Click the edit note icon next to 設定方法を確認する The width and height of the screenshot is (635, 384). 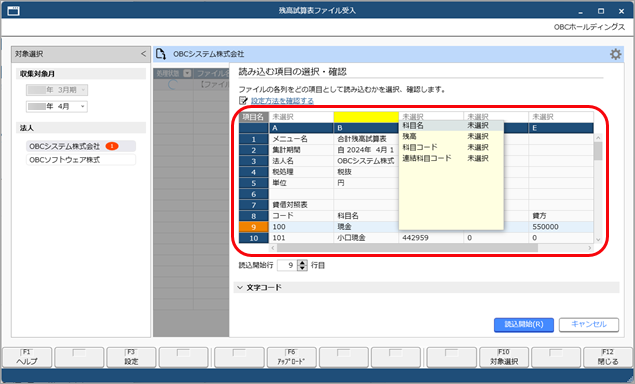243,100
